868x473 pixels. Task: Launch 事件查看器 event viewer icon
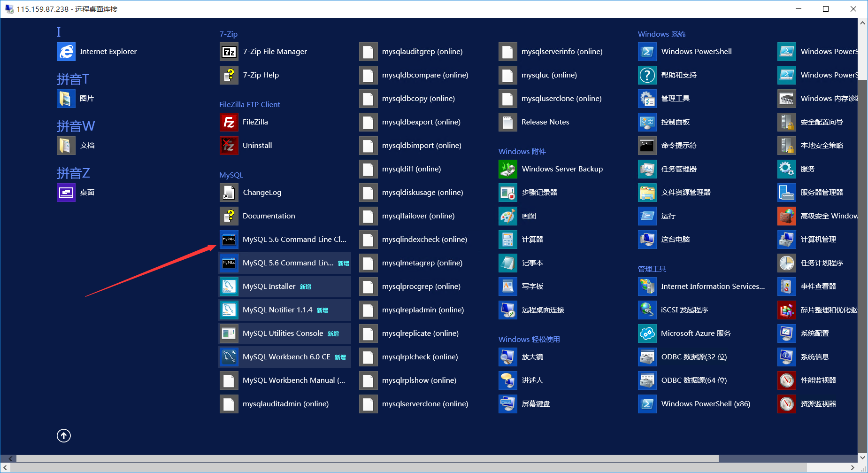[x=787, y=287]
